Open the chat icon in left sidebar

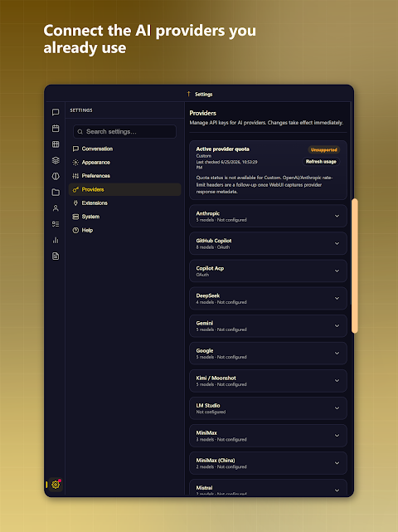[x=56, y=112]
